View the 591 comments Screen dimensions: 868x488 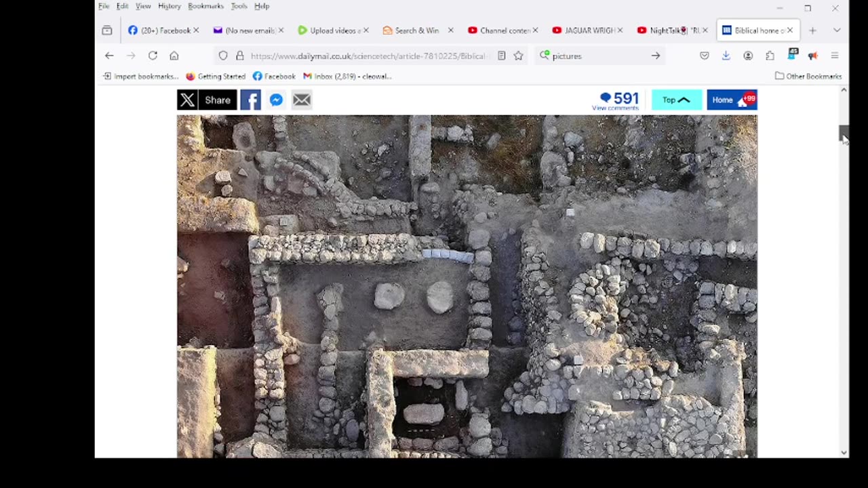(616, 100)
